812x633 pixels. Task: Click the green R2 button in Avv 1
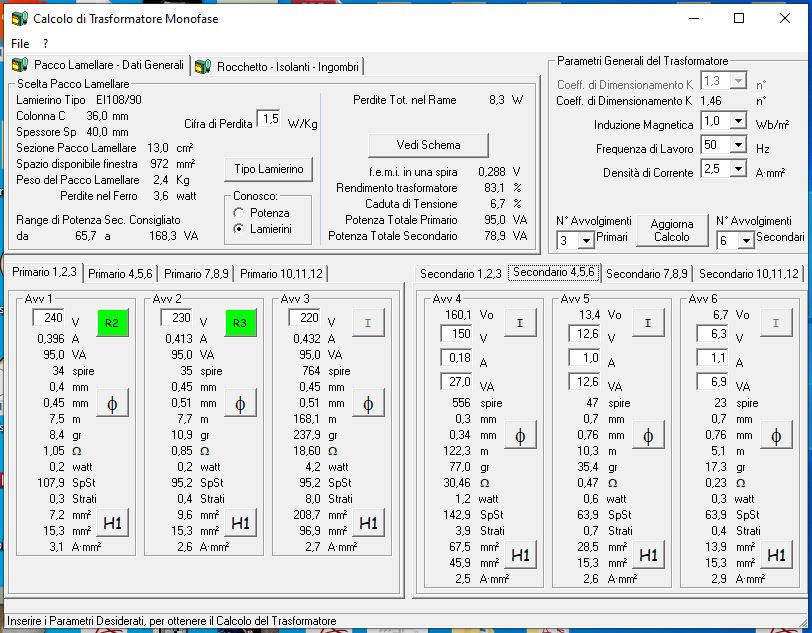click(x=112, y=323)
